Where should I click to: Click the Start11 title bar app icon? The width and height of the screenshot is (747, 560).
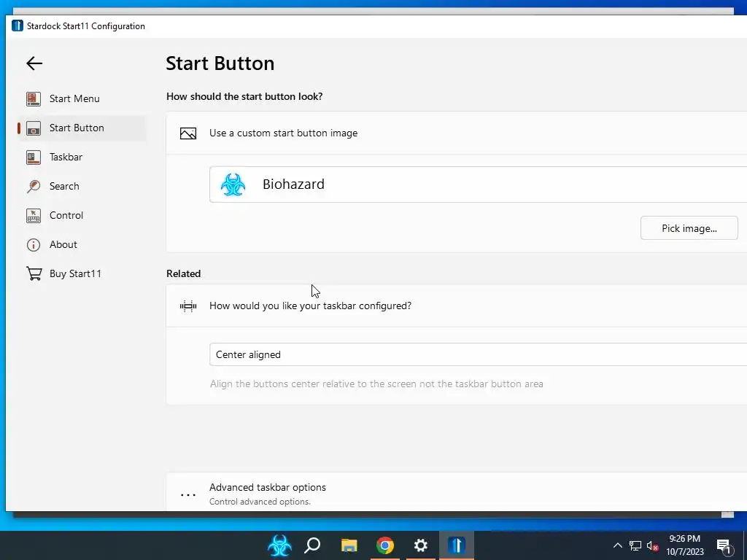coord(18,26)
